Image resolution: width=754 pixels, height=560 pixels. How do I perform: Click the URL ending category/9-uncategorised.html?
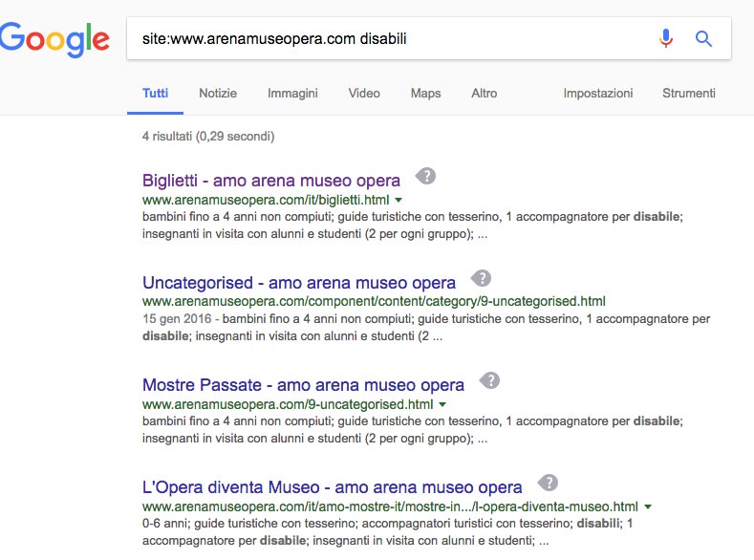374,301
